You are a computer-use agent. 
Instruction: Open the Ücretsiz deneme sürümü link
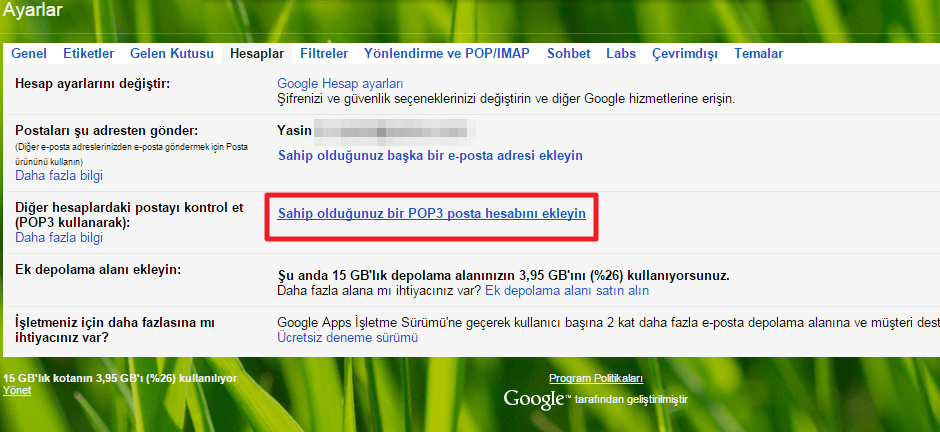coord(348,337)
